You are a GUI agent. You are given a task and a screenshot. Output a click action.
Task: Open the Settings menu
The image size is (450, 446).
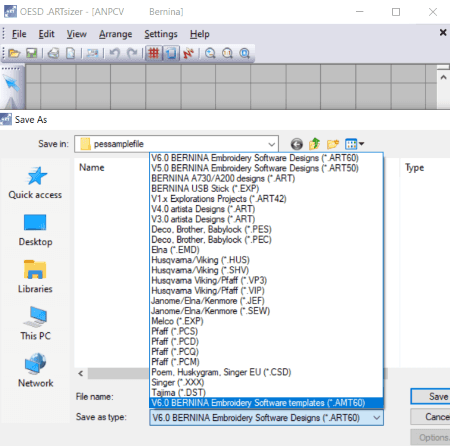pyautogui.click(x=161, y=34)
